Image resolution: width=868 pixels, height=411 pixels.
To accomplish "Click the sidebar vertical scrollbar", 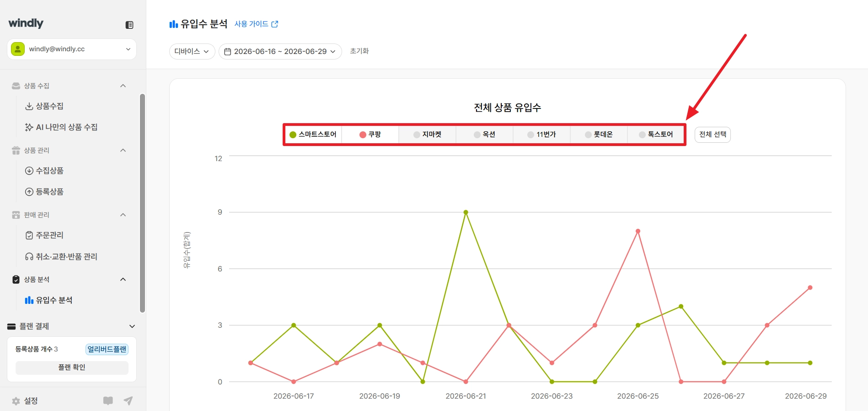I will [143, 203].
